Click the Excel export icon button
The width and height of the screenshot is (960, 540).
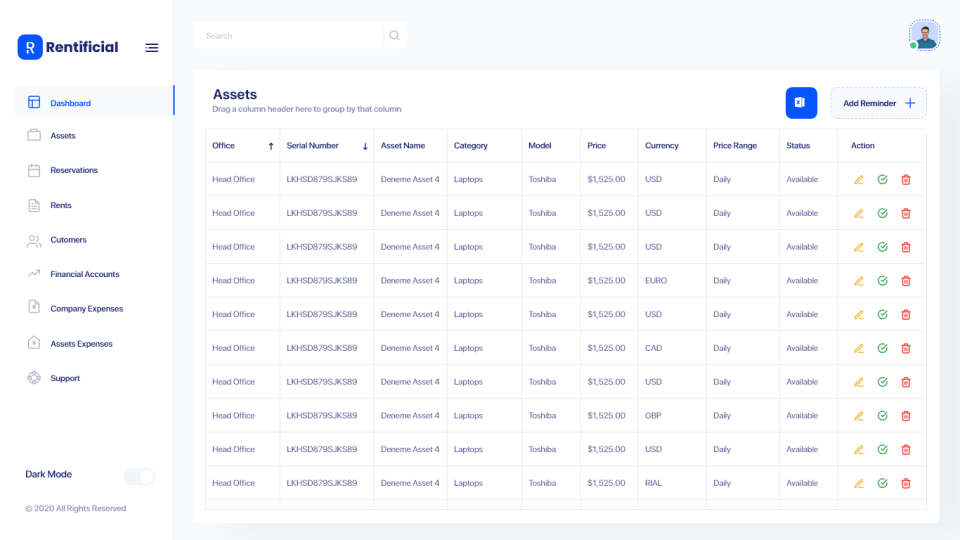click(801, 103)
